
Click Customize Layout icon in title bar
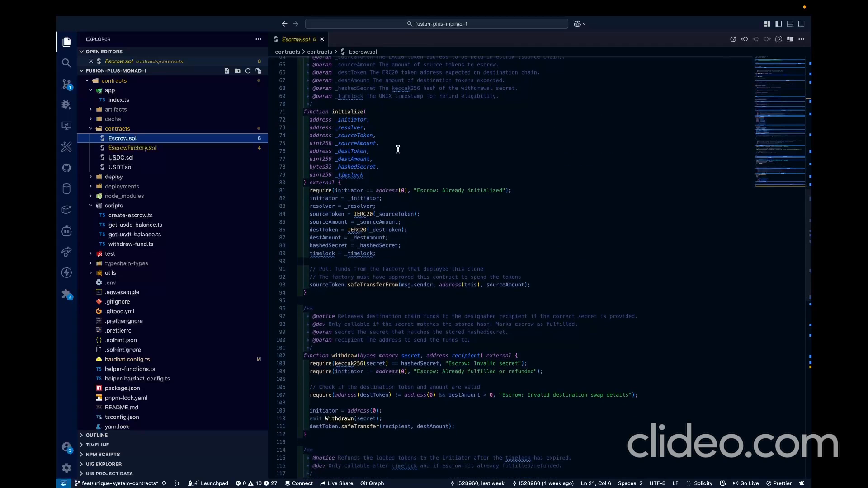tap(767, 24)
